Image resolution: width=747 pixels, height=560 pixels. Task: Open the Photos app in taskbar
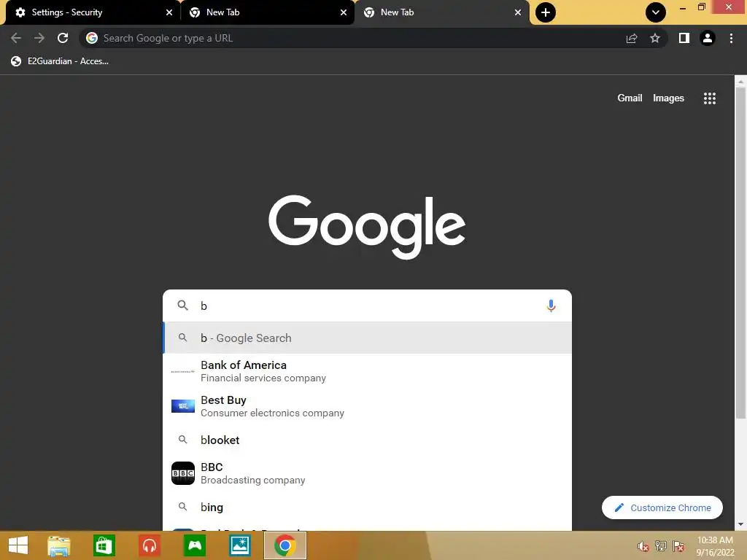[x=239, y=545]
